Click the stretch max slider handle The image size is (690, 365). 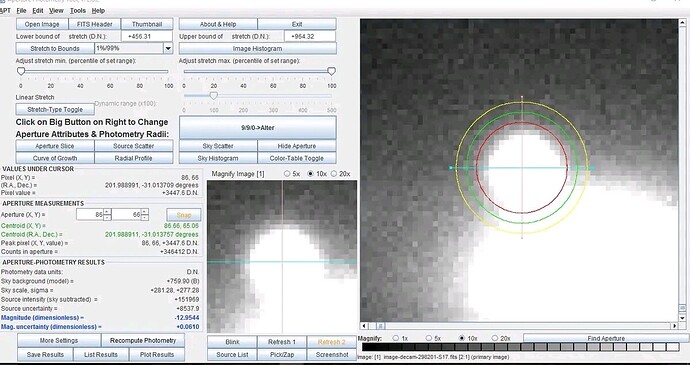point(332,71)
